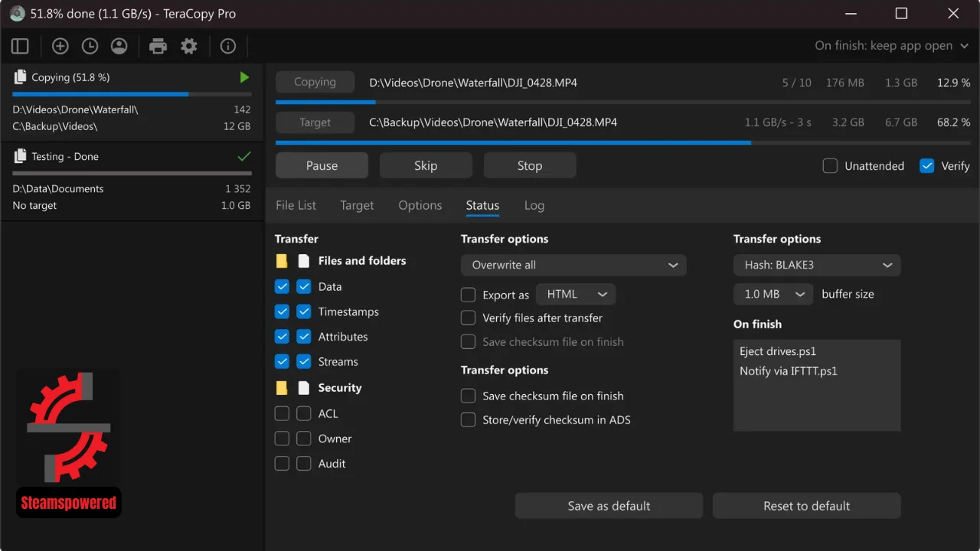Uncheck the folder Attributes checkbox
Screen dimensions: 980x551
[x=282, y=337]
